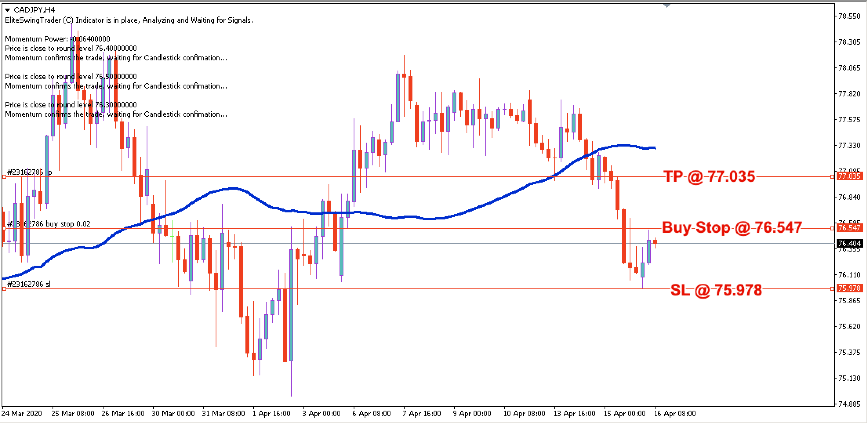Select the SL line's left end handle

pyautogui.click(x=4, y=289)
